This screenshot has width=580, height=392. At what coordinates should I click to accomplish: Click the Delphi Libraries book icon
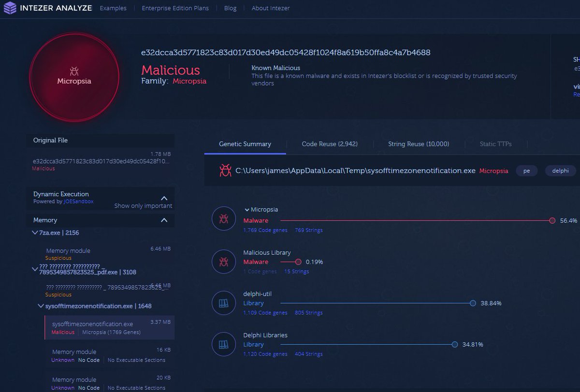point(223,345)
